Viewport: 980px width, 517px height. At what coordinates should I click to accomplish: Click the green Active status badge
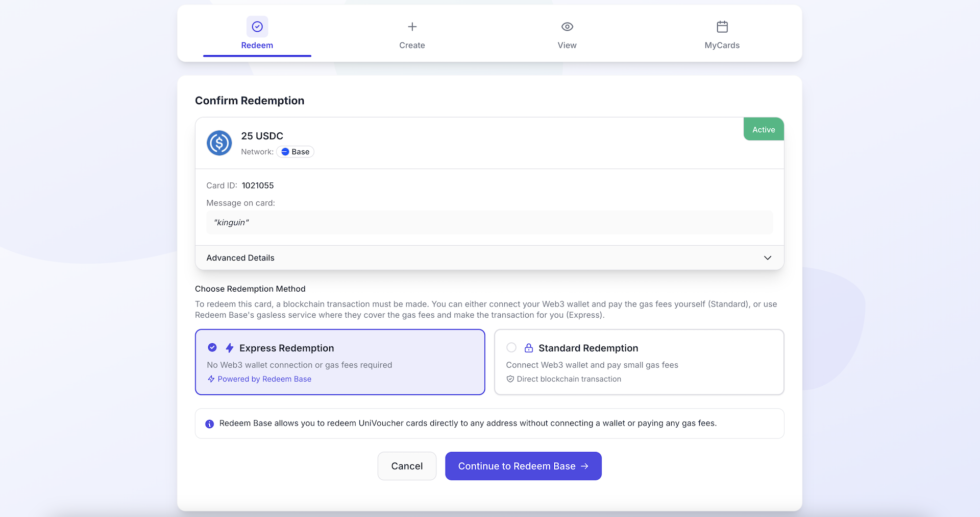pyautogui.click(x=763, y=129)
